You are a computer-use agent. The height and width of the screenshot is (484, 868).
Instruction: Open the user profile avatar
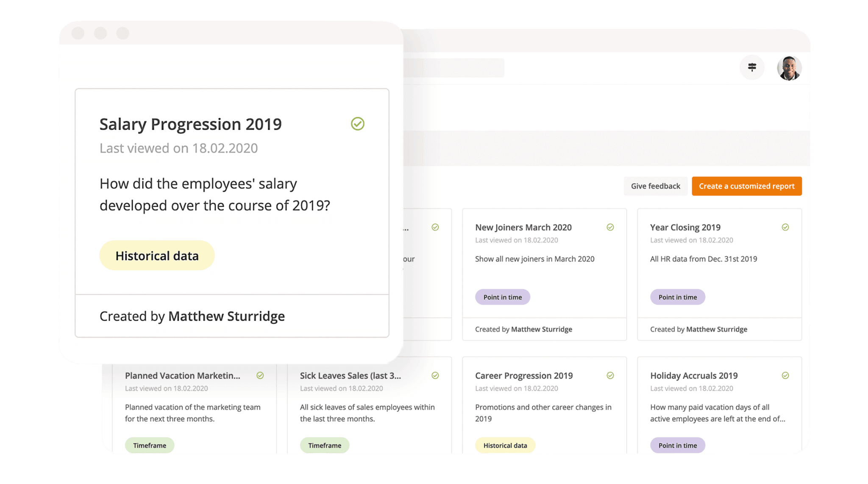pos(789,68)
